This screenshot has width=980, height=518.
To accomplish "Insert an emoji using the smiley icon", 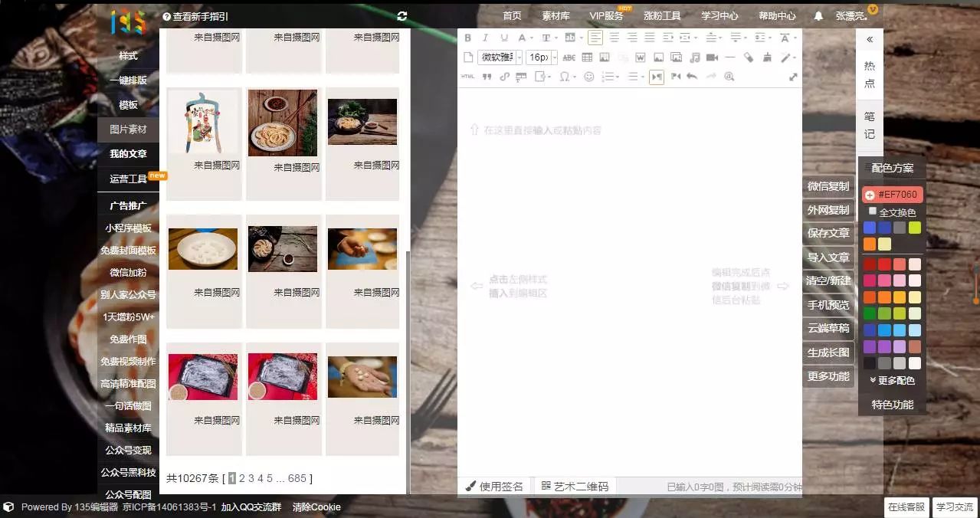I will [588, 76].
